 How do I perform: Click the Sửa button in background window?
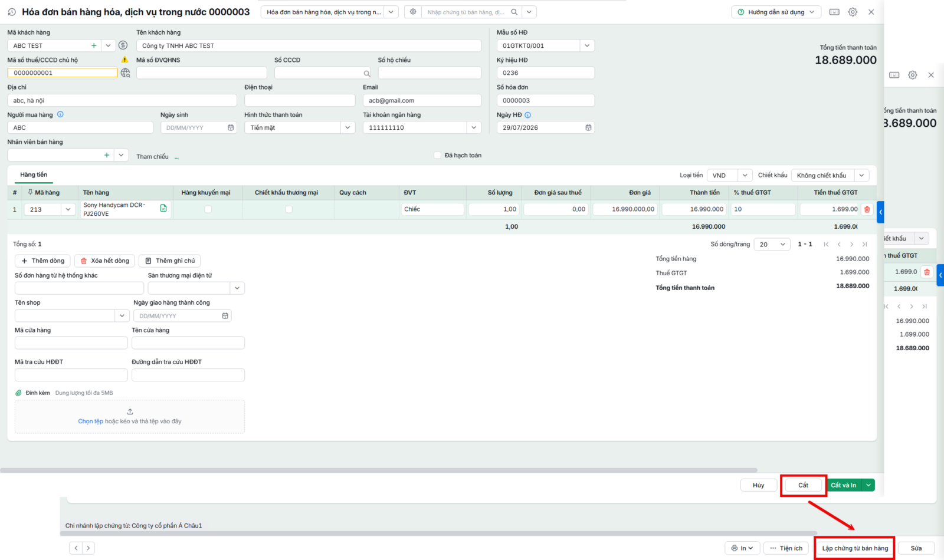coord(916,548)
